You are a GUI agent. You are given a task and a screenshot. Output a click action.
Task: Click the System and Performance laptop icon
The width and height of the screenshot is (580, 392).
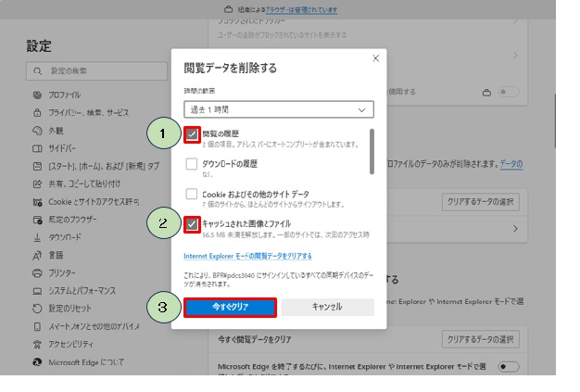point(37,291)
